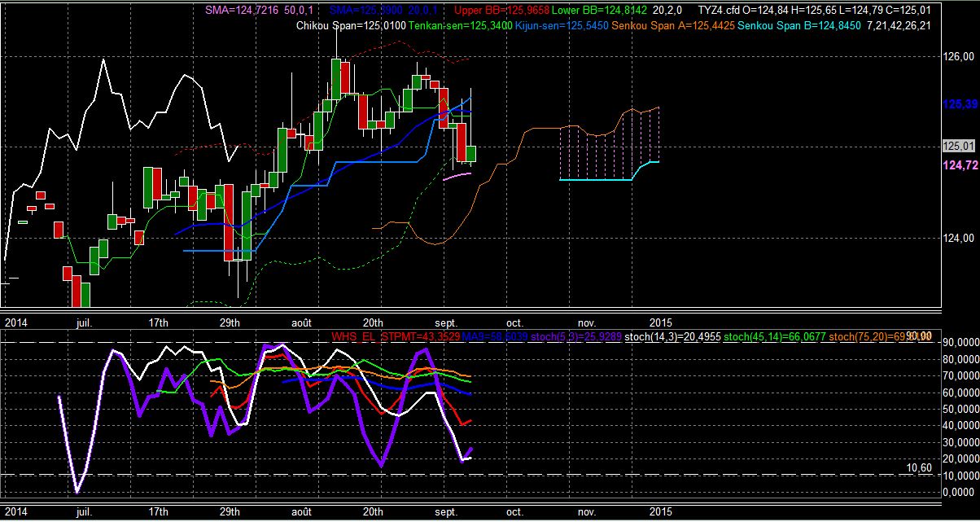
Task: Click the 'nov.' label on upper time axis
Action: pos(586,322)
